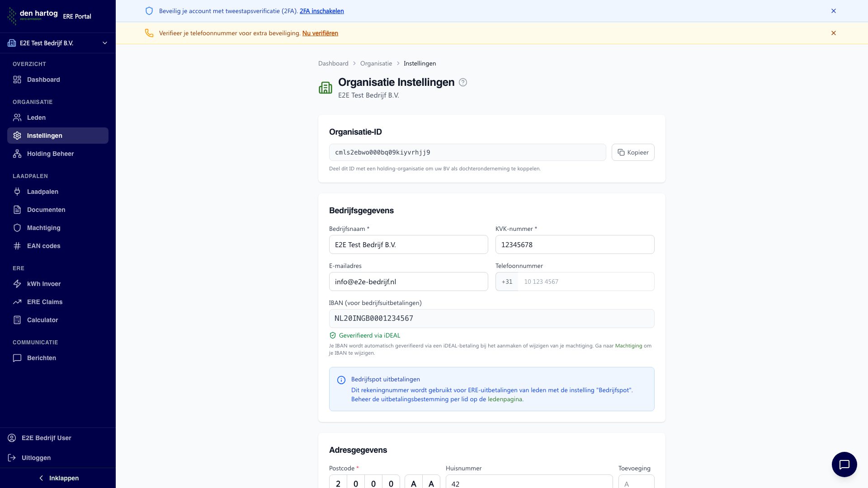Screen dimensions: 868x488
Task: Open EAN codes in the sidebar
Action: pos(43,246)
